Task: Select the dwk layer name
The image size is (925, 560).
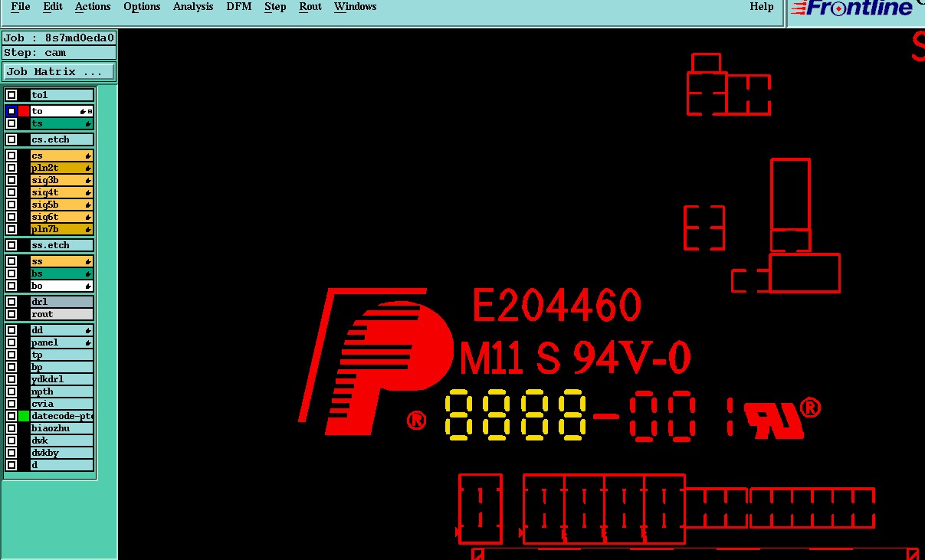Action: pyautogui.click(x=61, y=440)
